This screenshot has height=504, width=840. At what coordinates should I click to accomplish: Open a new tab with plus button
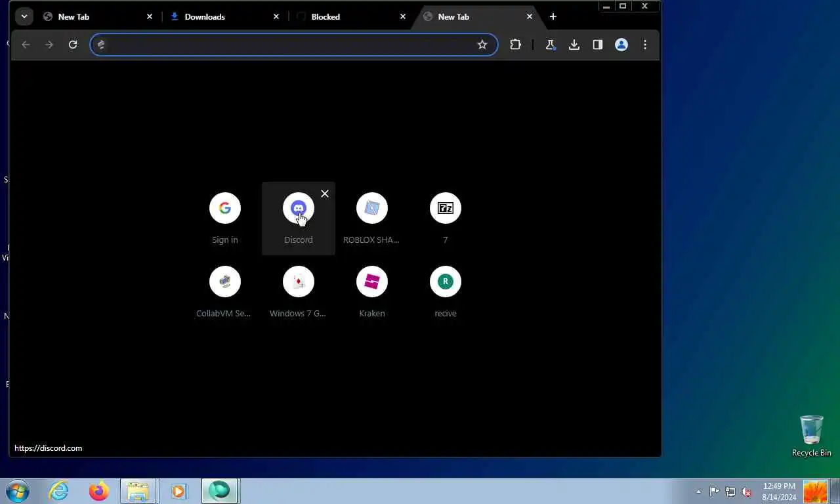pos(553,16)
